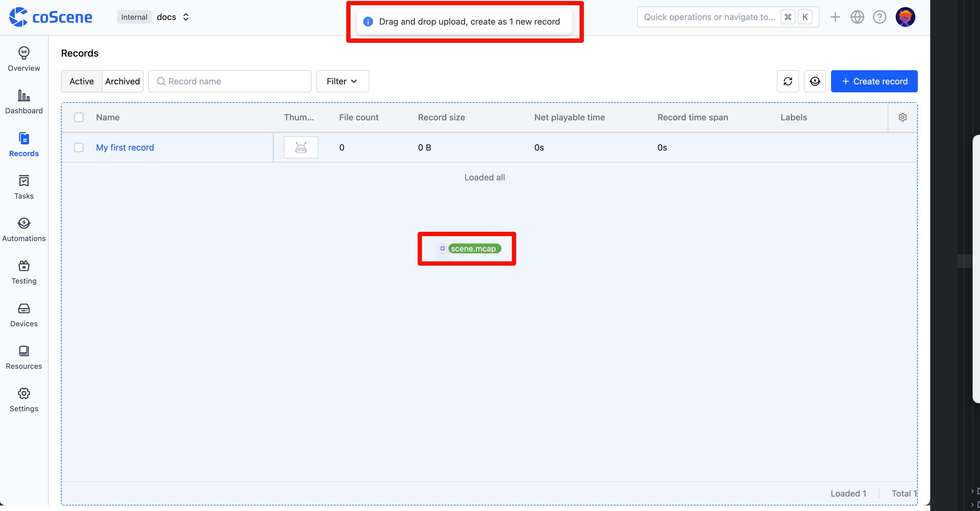Open the language globe icon
Viewport: 980px width, 511px height.
[x=857, y=17]
